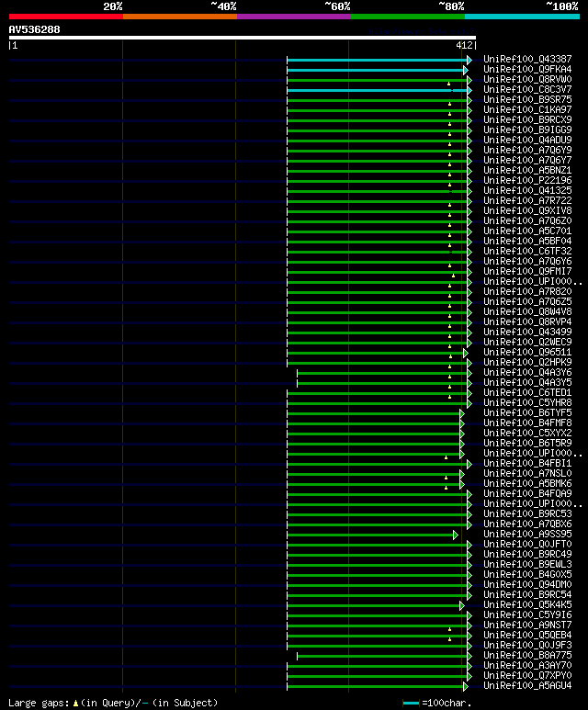Click the yellow gap marker on UniRef100_A7NSL0 row
The width and height of the screenshot is (588, 710).
[447, 478]
